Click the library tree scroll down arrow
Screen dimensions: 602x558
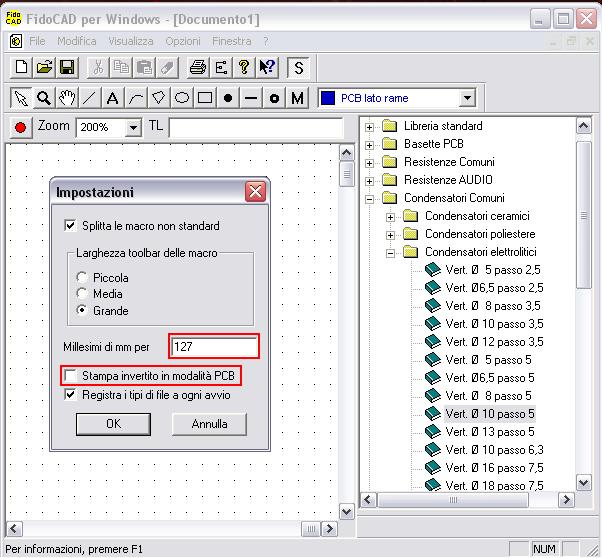584,482
